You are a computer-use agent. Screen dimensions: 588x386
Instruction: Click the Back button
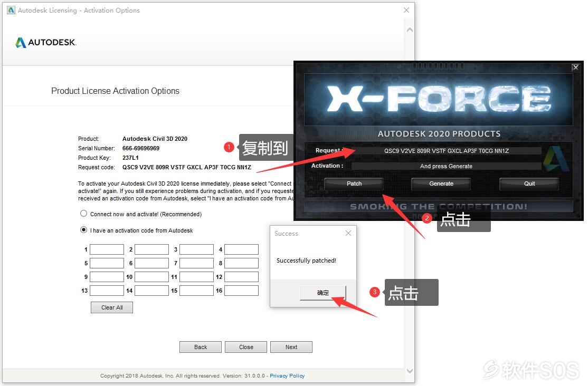(201, 347)
